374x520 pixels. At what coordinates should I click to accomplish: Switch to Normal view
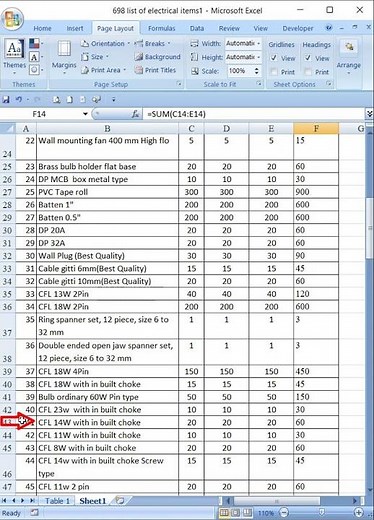[224, 512]
